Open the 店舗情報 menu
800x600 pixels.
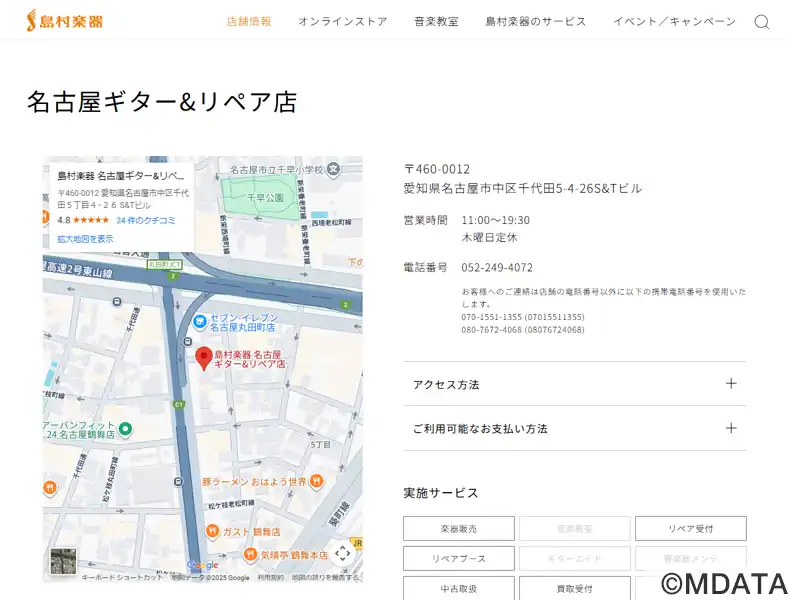pos(249,22)
